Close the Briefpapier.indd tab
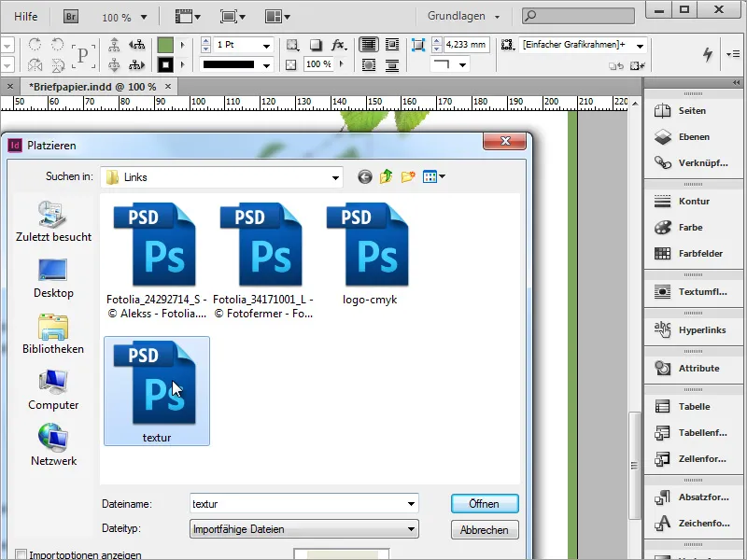Image resolution: width=747 pixels, height=560 pixels. point(168,86)
